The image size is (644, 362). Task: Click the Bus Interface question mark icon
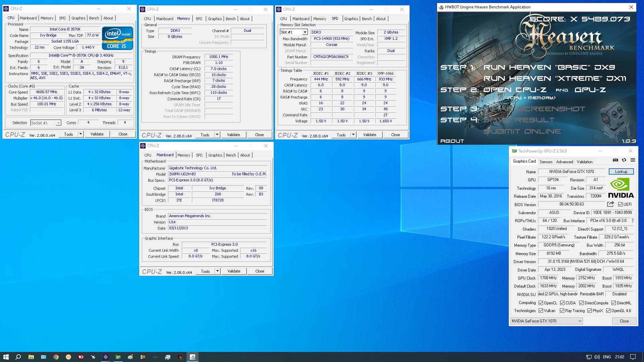click(633, 221)
